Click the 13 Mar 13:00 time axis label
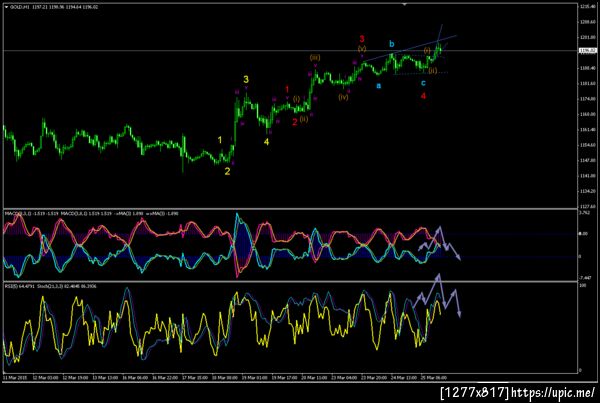Screen dimensions: 600x403 click(x=104, y=378)
